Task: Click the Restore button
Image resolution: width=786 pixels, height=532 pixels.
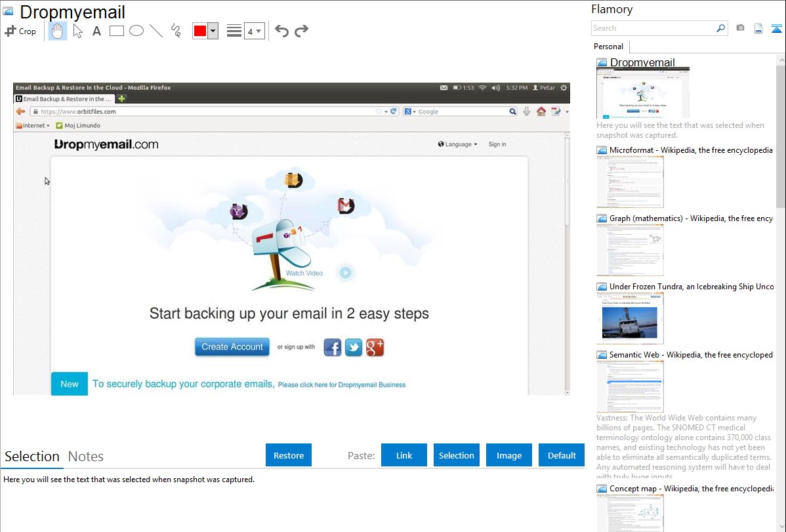Action: pyautogui.click(x=289, y=455)
